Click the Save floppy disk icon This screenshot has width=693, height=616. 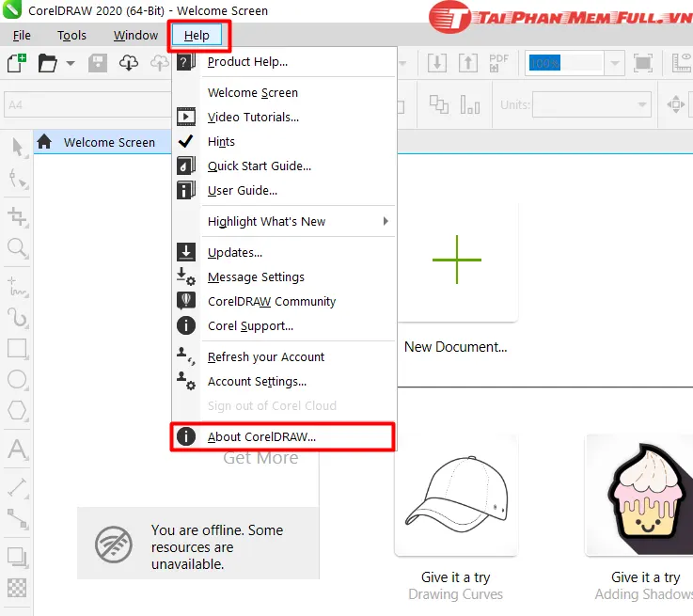[97, 63]
